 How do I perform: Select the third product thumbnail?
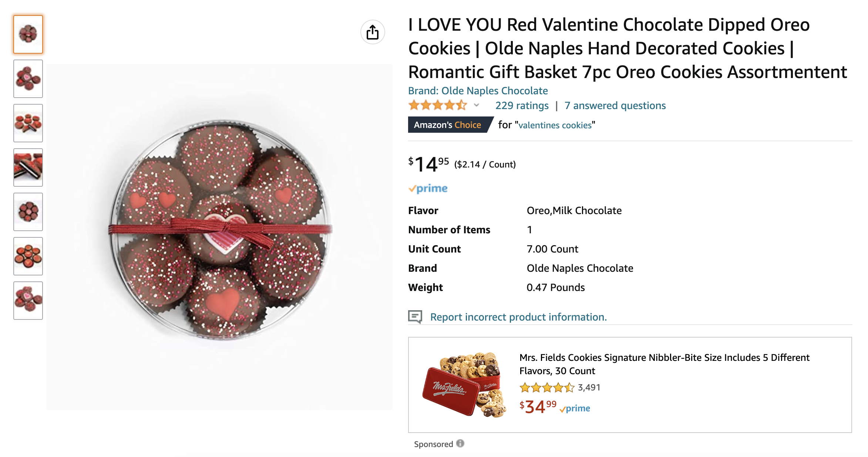[28, 123]
